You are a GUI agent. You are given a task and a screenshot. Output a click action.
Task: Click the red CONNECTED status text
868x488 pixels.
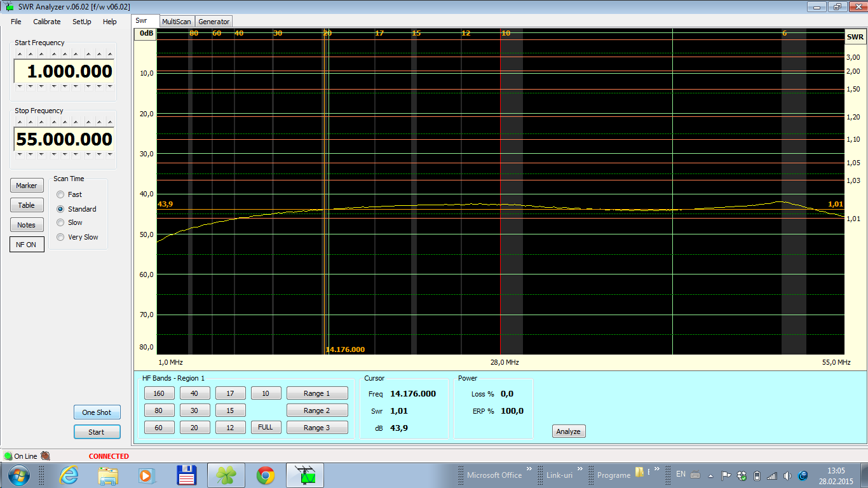(x=109, y=456)
